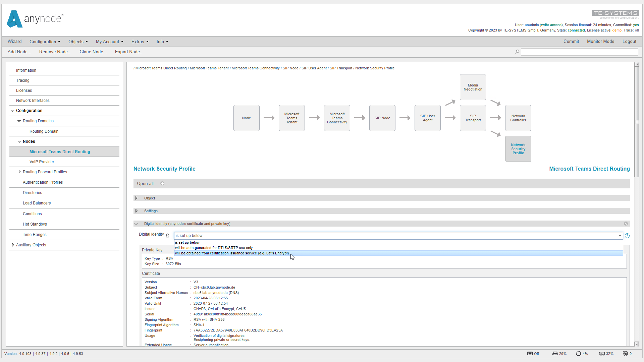Open Network Interfaces in sidebar
This screenshot has height=362, width=644.
click(x=33, y=101)
